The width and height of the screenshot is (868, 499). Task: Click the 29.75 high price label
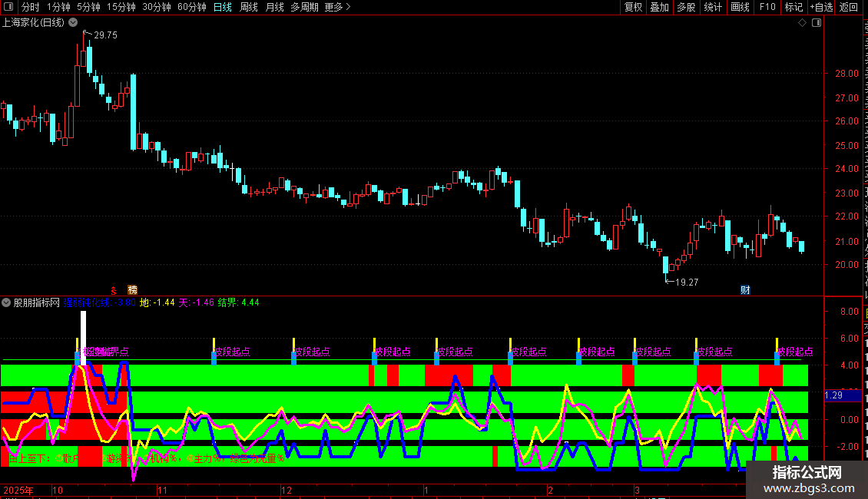[x=105, y=35]
